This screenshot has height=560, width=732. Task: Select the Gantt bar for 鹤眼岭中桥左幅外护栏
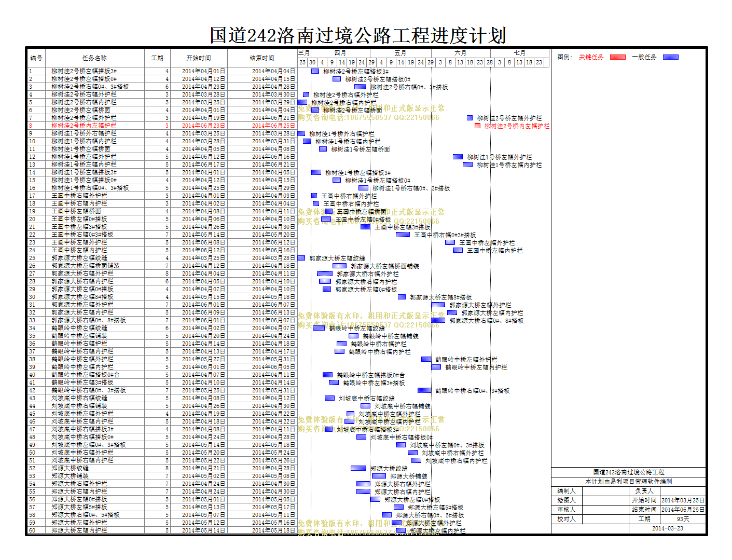[426, 359]
